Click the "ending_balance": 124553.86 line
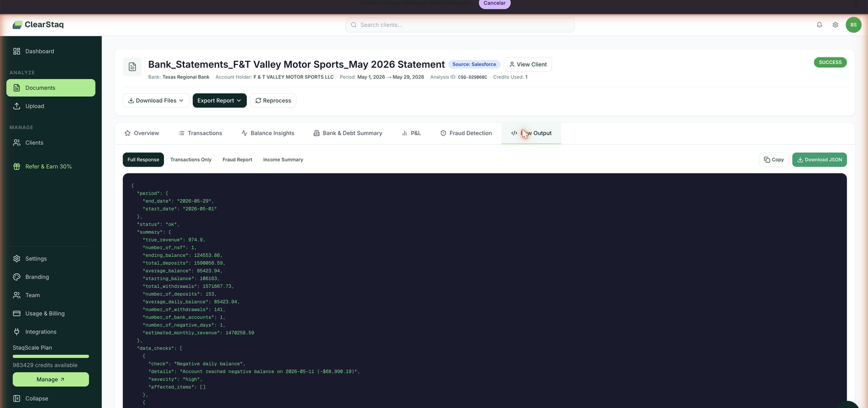 coord(182,256)
